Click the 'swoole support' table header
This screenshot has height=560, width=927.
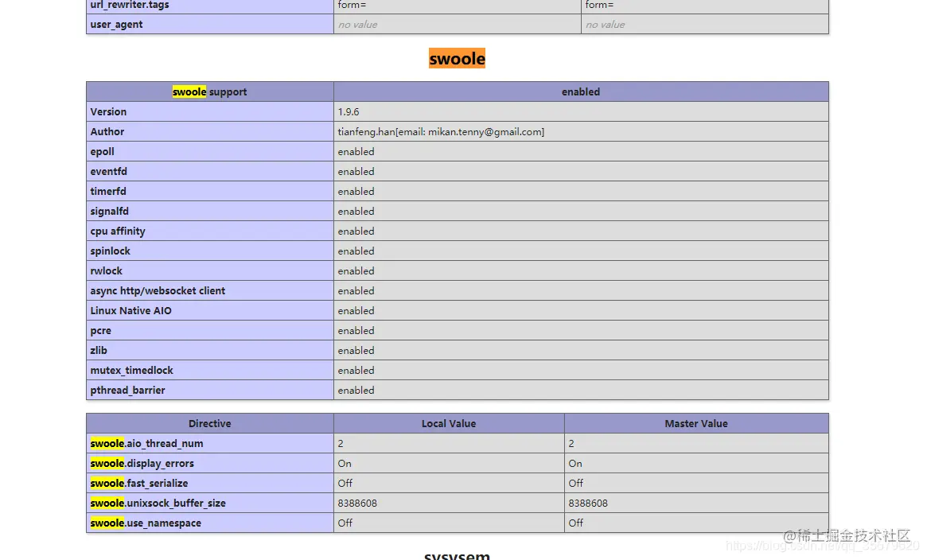pos(210,91)
